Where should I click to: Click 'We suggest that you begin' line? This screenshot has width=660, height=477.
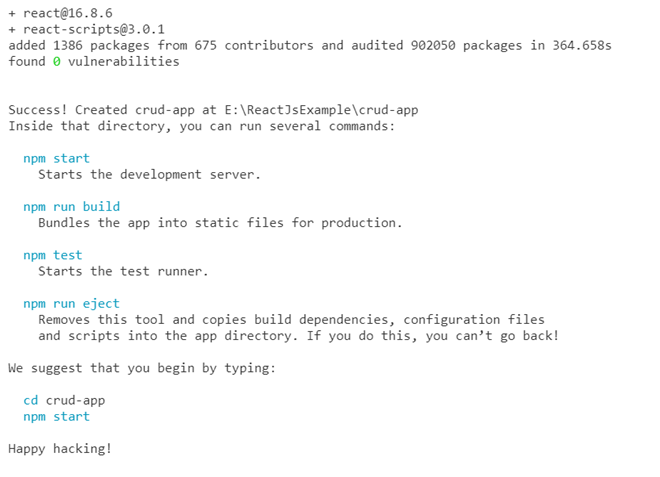click(142, 368)
